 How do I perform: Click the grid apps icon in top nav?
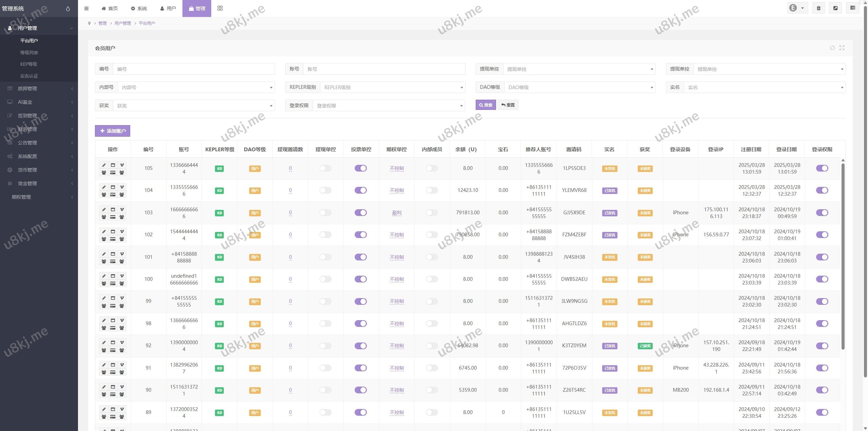click(x=220, y=8)
